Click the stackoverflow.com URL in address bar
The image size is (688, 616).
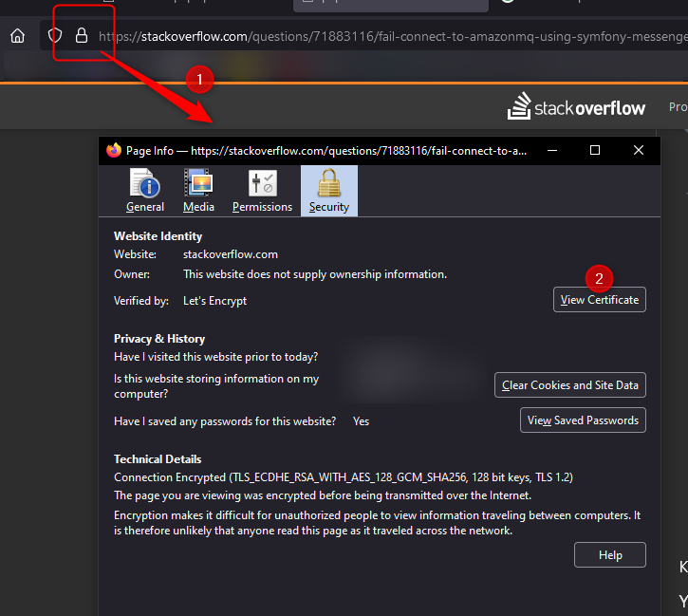coord(391,36)
